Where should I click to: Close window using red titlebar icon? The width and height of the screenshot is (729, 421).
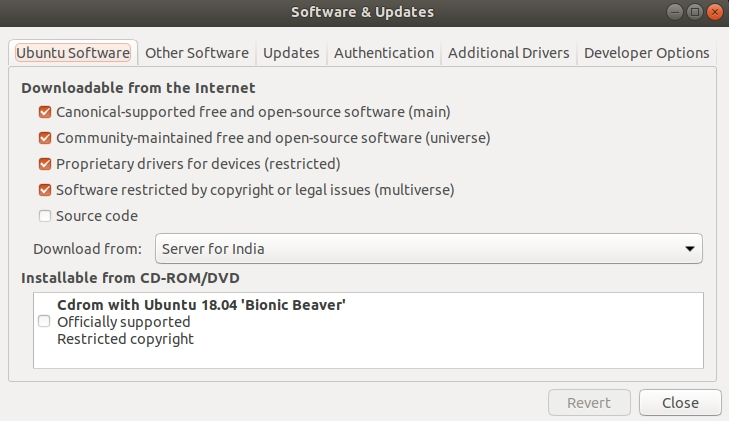tap(715, 12)
